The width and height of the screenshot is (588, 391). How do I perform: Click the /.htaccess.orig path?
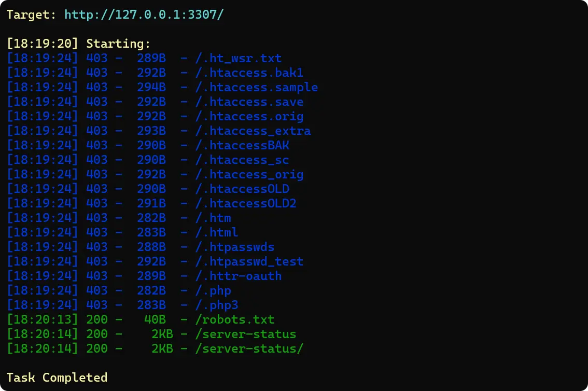(249, 116)
